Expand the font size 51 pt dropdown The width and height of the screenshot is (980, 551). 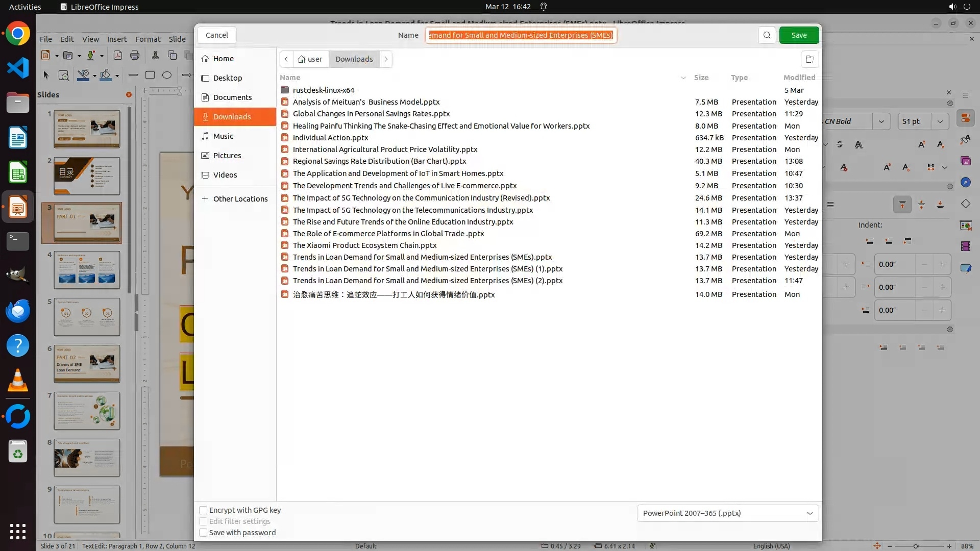point(940,121)
